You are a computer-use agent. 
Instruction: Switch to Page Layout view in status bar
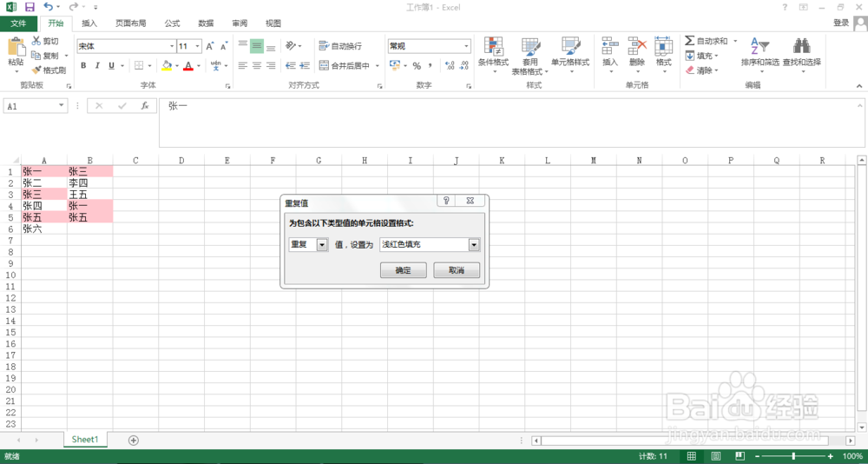pos(716,455)
